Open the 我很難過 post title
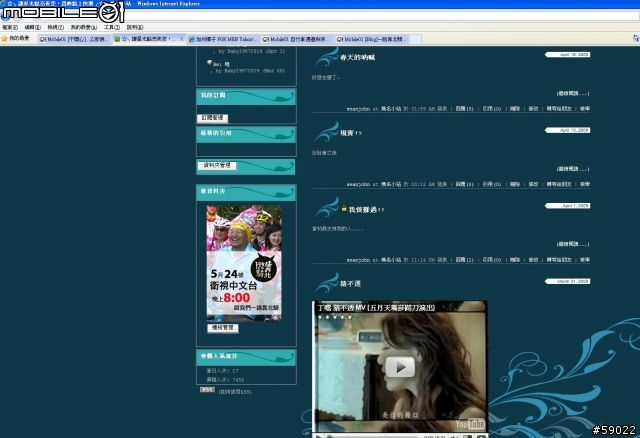 click(366, 209)
